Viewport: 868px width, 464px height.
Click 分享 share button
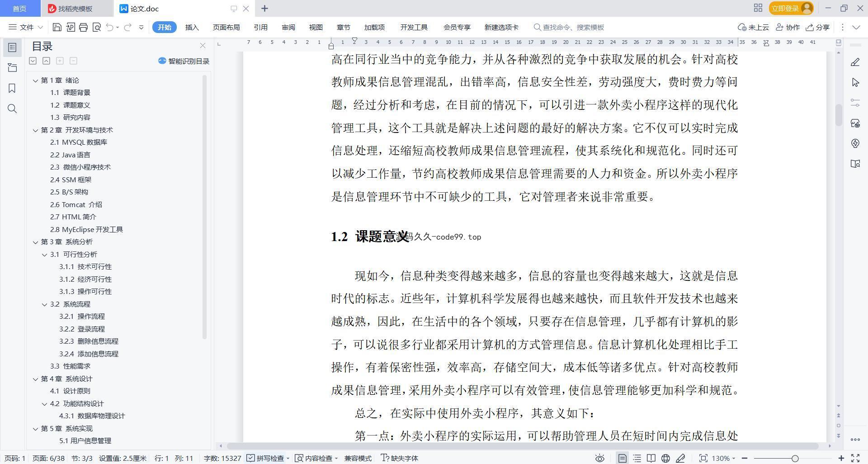(x=817, y=27)
